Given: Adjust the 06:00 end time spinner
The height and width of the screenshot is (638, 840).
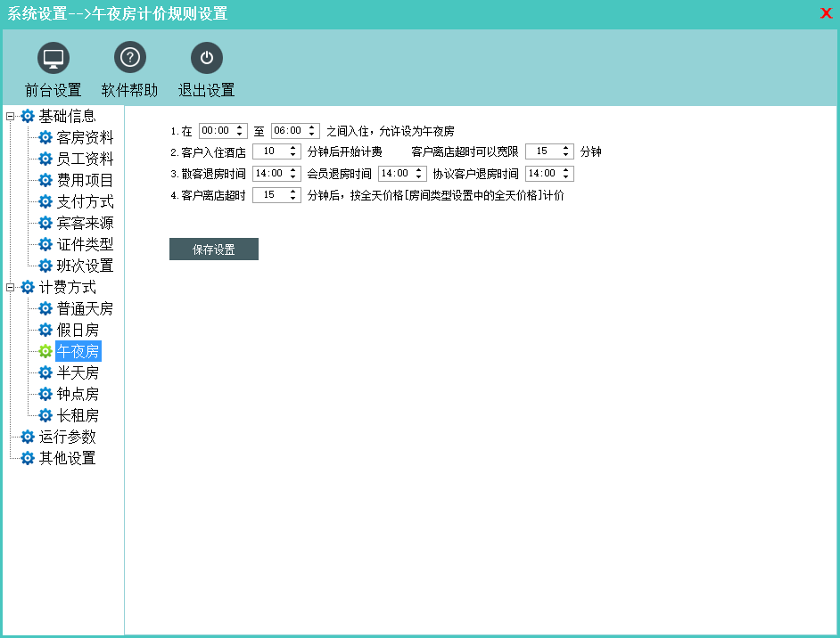Looking at the screenshot, I should [312, 131].
